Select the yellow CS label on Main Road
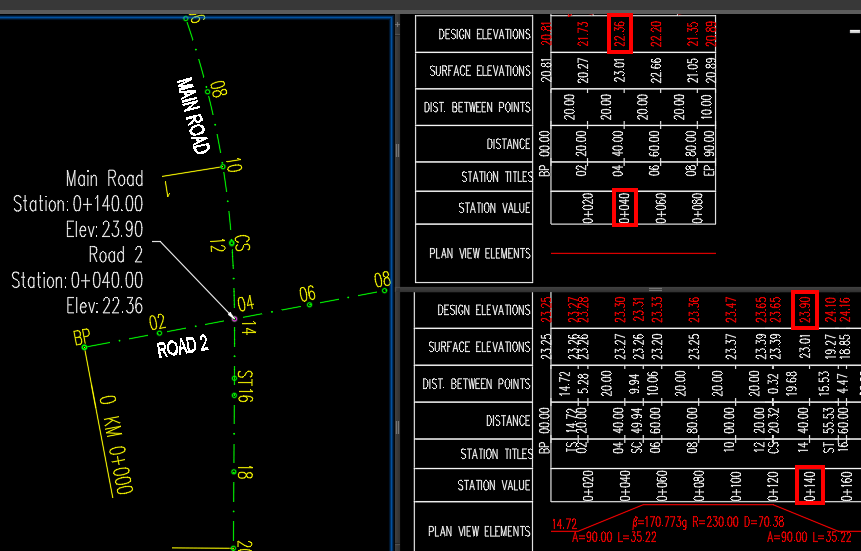This screenshot has height=551, width=861. point(242,243)
